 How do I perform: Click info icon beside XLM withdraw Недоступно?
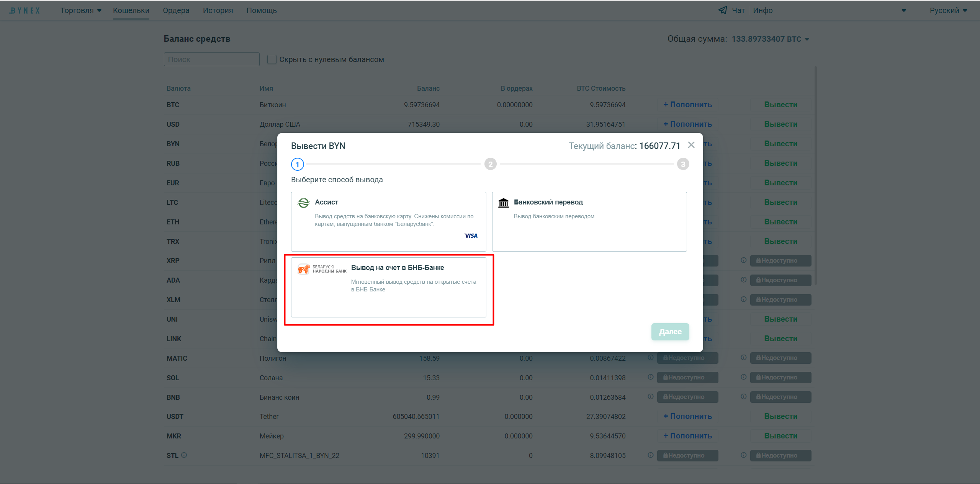pos(743,299)
